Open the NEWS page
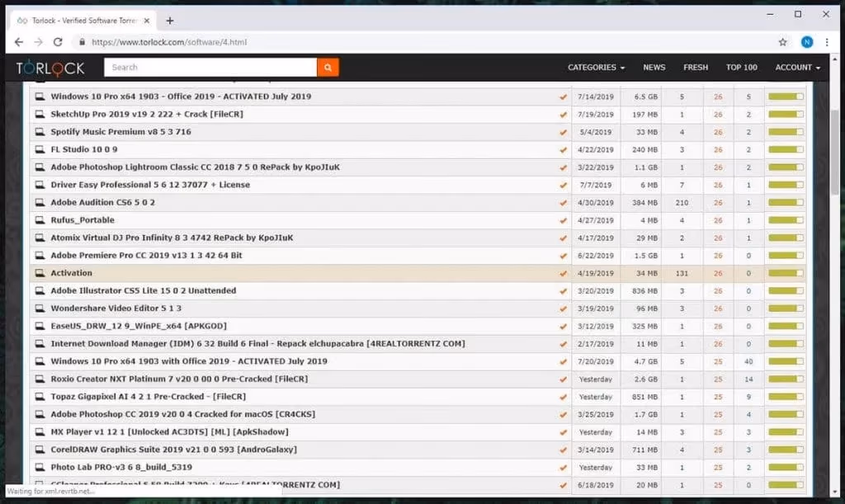This screenshot has height=504, width=845. [x=654, y=68]
